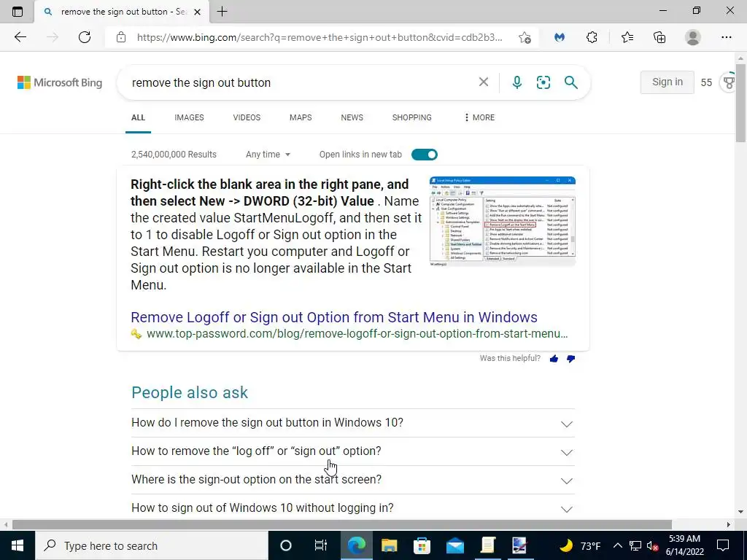Open the network status tray icon
This screenshot has height=560, width=747.
coord(635,545)
